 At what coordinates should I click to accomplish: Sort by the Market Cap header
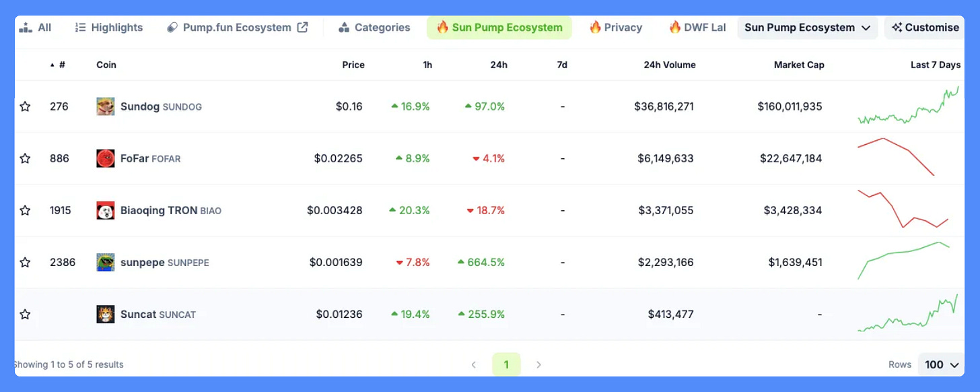799,65
